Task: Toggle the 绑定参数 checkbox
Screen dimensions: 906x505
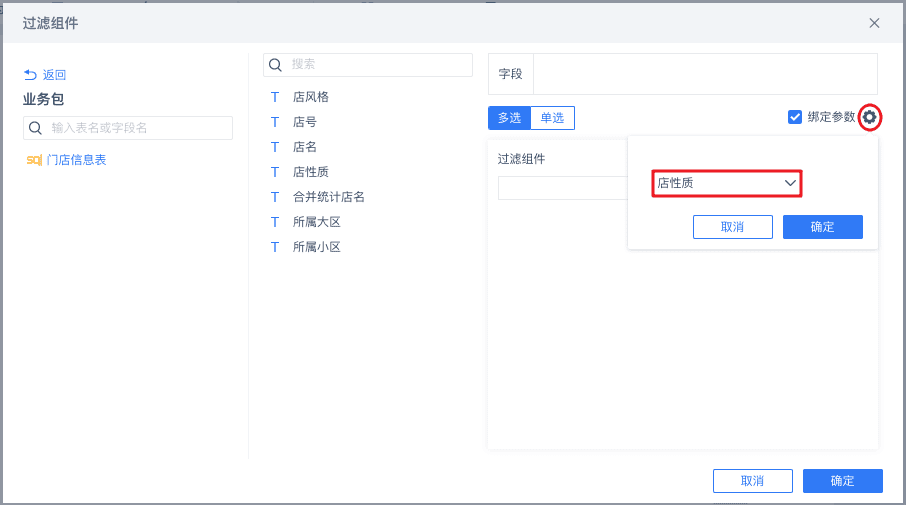Action: [795, 117]
